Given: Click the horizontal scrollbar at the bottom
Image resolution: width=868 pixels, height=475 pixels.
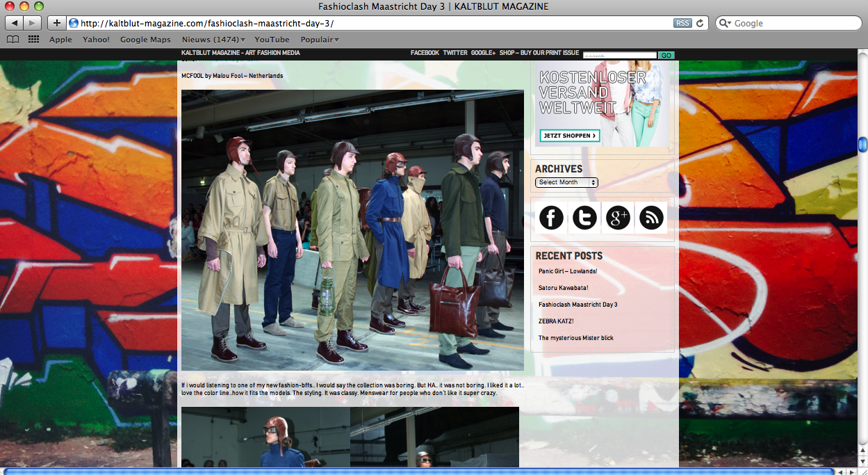Looking at the screenshot, I should tap(417, 472).
